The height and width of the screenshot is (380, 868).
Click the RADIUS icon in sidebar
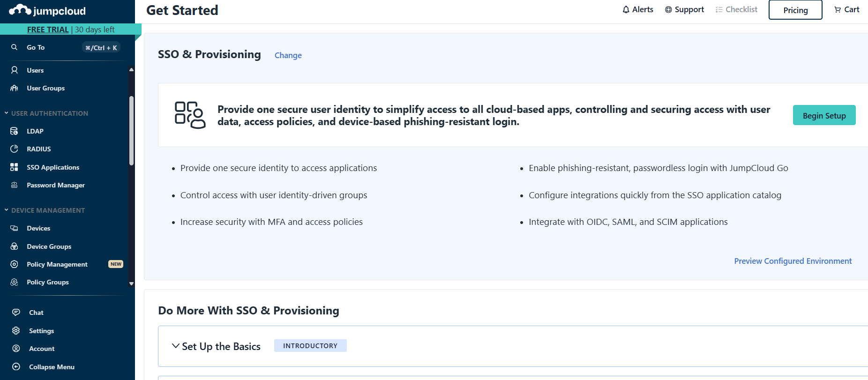point(15,149)
